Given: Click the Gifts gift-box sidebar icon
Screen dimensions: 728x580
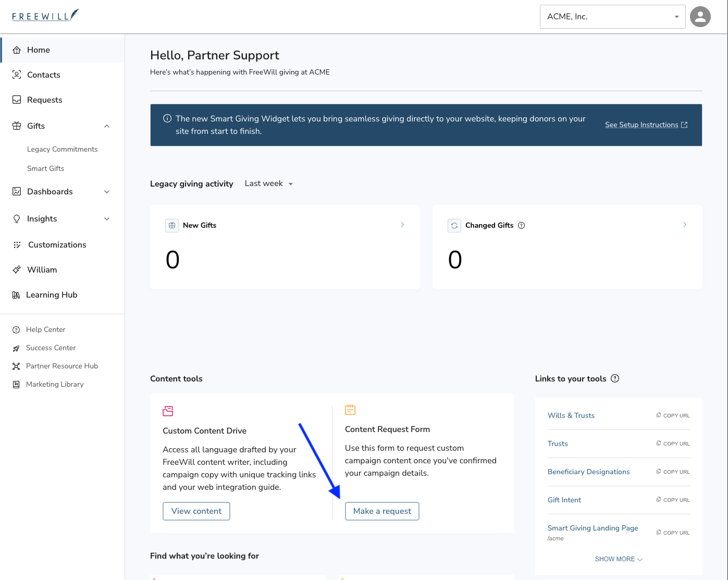Looking at the screenshot, I should 17,126.
